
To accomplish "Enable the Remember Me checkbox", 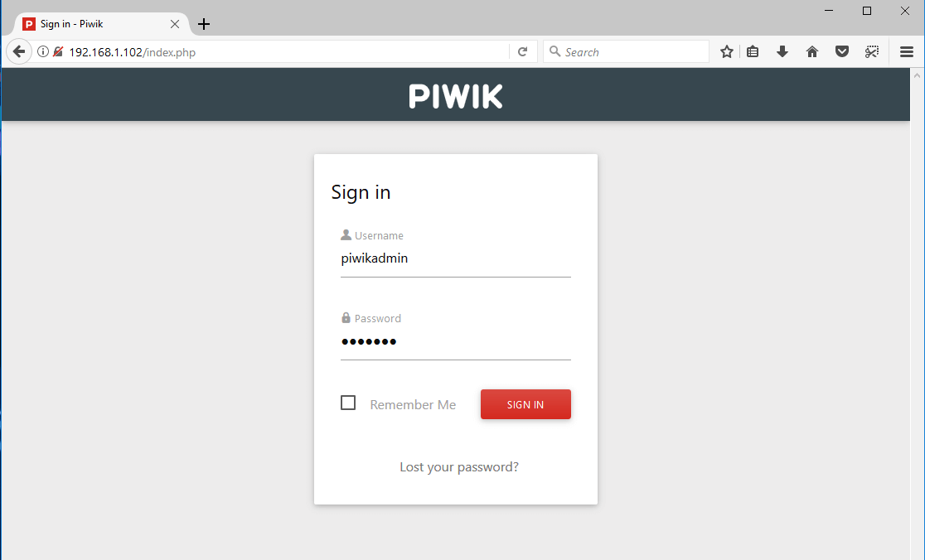I will click(348, 403).
